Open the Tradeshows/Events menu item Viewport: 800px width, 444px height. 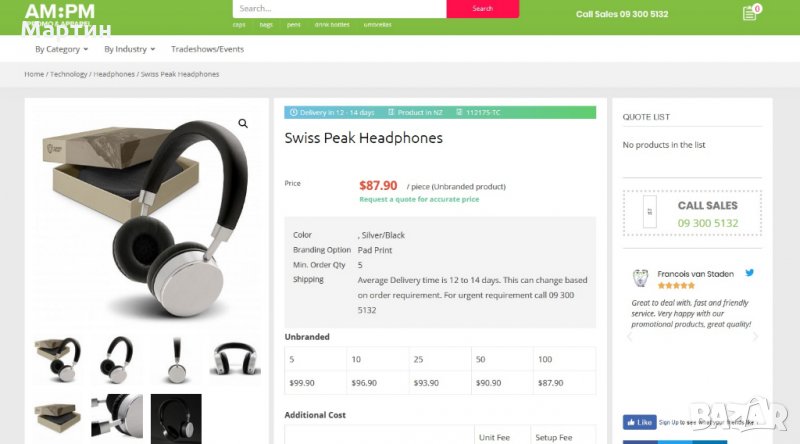207,49
